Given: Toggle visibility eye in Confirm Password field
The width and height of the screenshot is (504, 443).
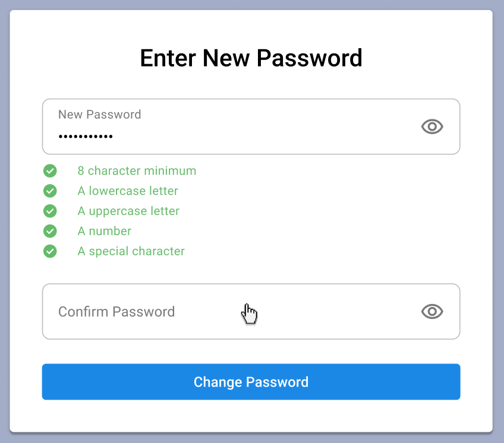Looking at the screenshot, I should point(432,311).
